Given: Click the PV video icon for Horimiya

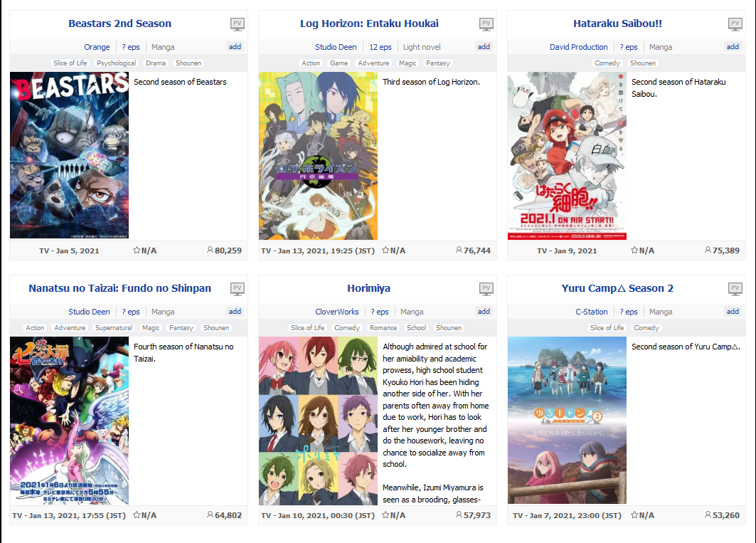Looking at the screenshot, I should coord(486,289).
